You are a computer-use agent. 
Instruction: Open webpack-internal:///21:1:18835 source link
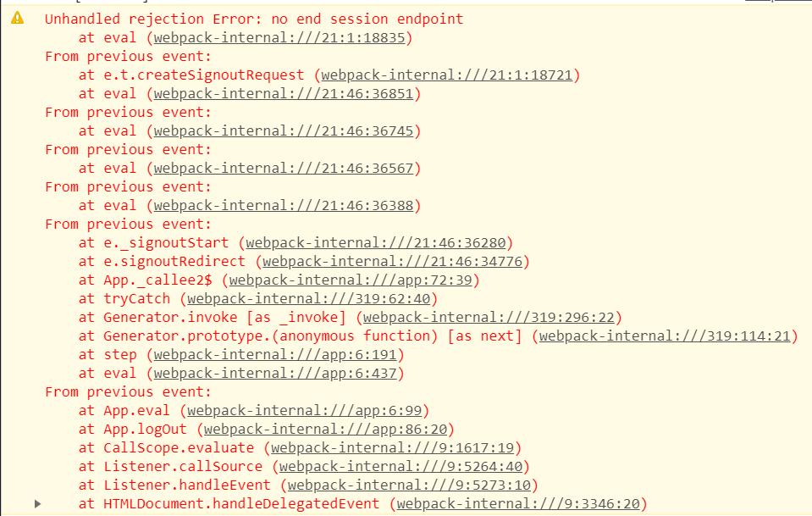[x=279, y=38]
